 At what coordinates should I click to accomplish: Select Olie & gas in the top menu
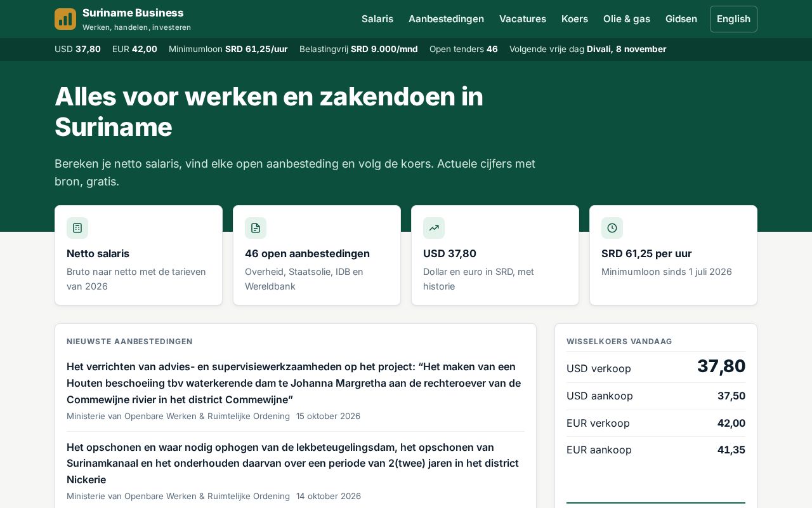click(627, 19)
